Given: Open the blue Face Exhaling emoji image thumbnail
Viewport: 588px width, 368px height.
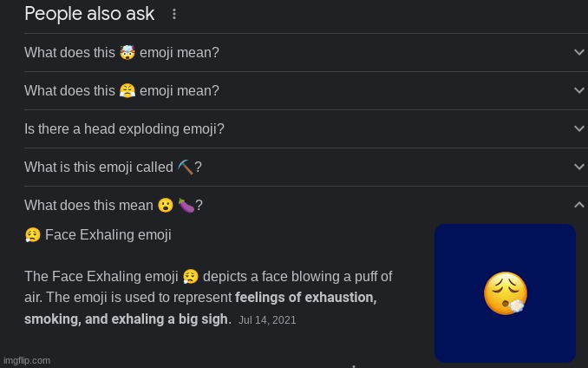Looking at the screenshot, I should click(x=505, y=293).
